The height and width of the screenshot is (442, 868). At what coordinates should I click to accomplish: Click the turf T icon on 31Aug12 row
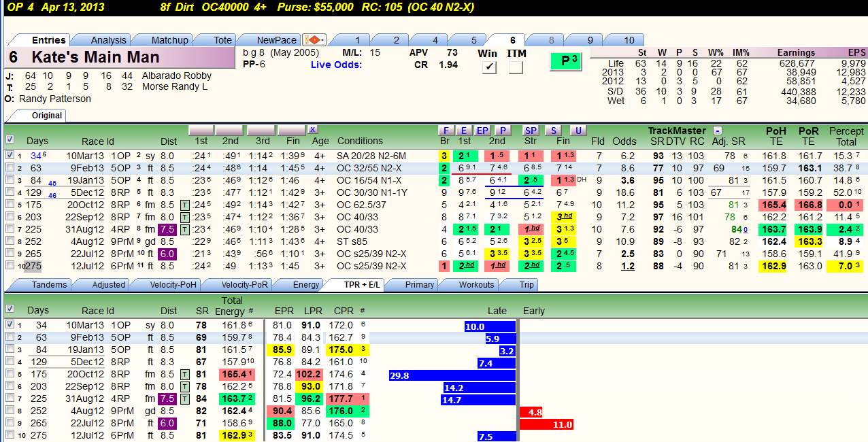[184, 229]
